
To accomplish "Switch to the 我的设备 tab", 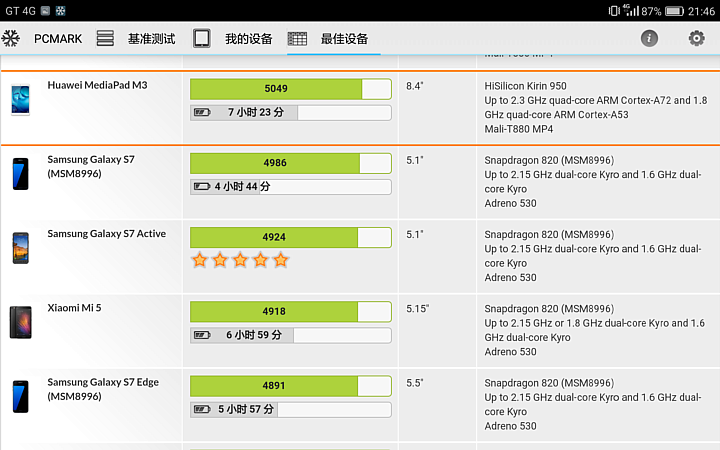I will [x=248, y=39].
